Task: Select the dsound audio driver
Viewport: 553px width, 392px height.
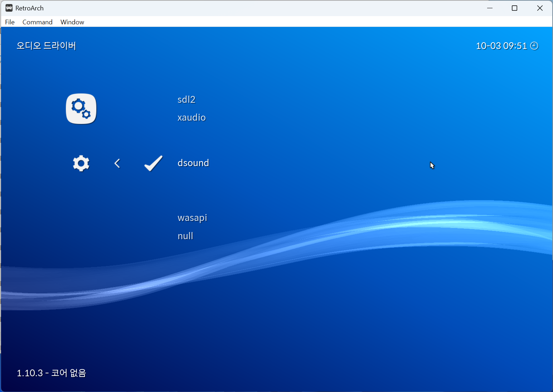Action: pyautogui.click(x=193, y=163)
